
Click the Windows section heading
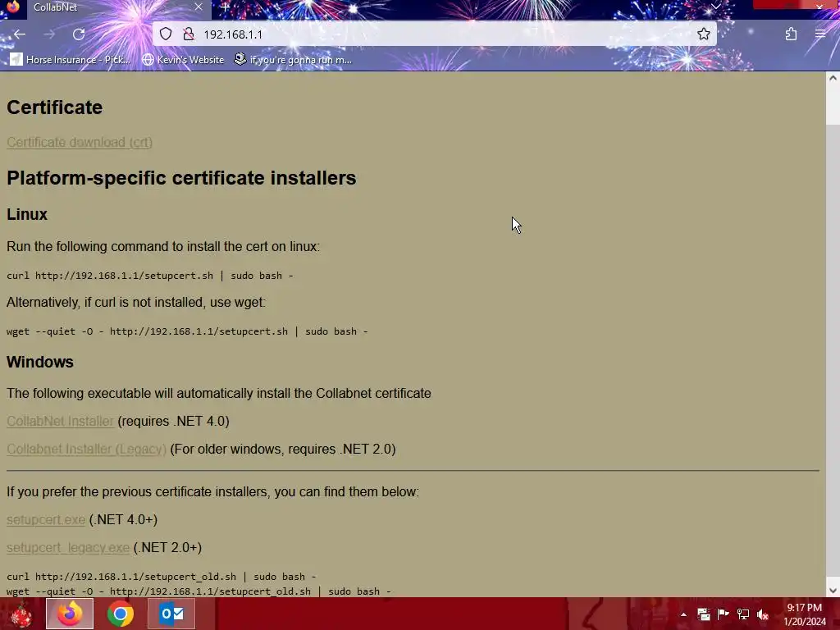(40, 362)
